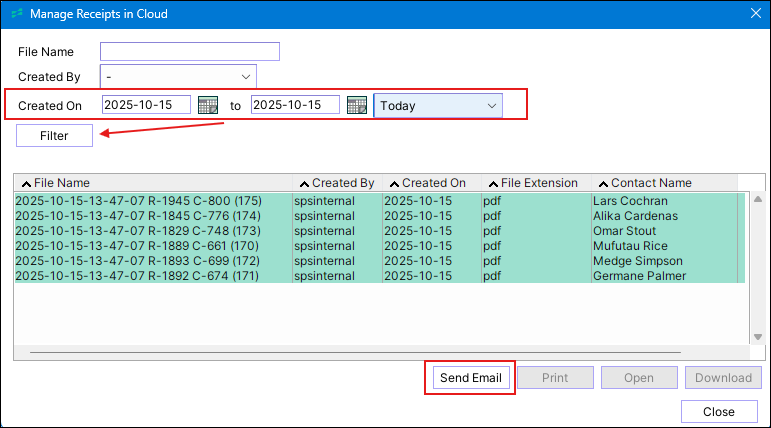Sort by File Extension column header

[538, 183]
